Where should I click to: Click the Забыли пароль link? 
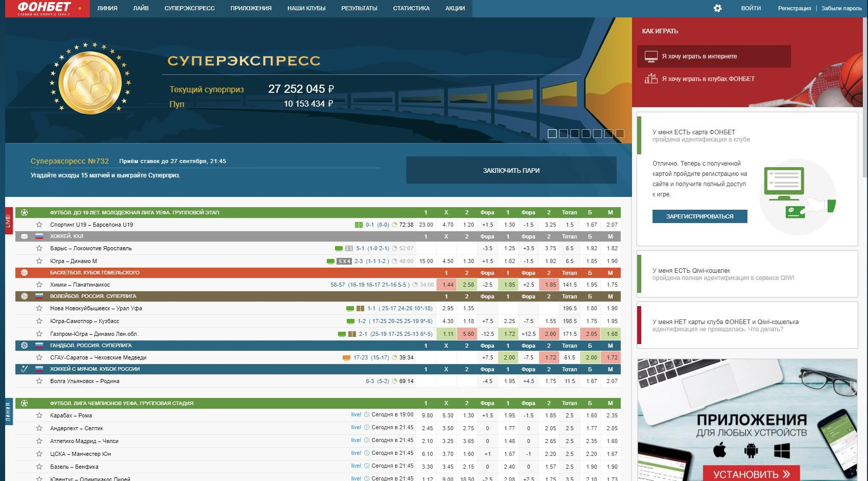click(x=841, y=8)
